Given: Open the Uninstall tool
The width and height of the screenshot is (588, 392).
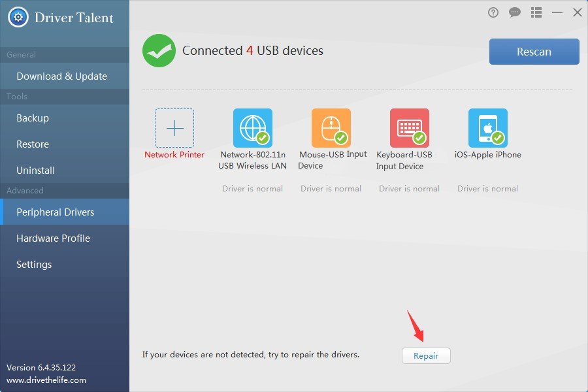Looking at the screenshot, I should tap(65, 171).
